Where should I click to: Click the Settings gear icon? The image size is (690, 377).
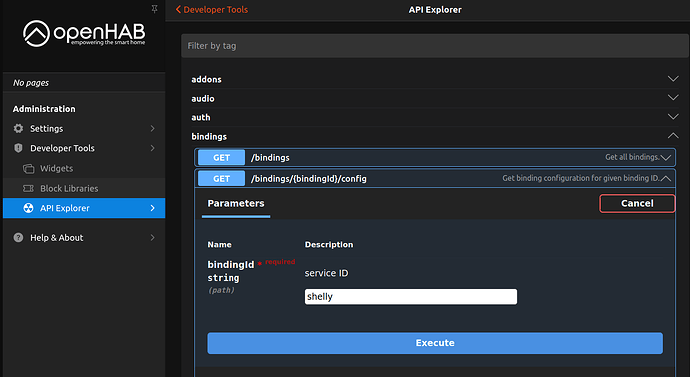click(18, 128)
